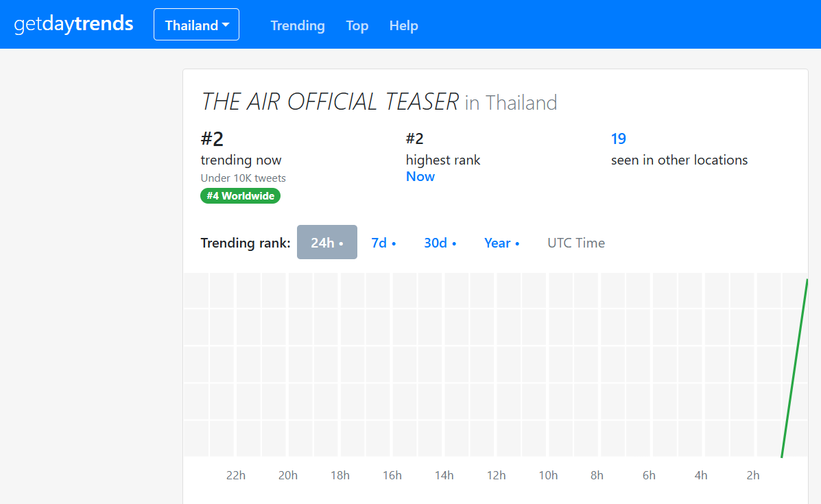Click the Under 10K tweets text

point(243,178)
